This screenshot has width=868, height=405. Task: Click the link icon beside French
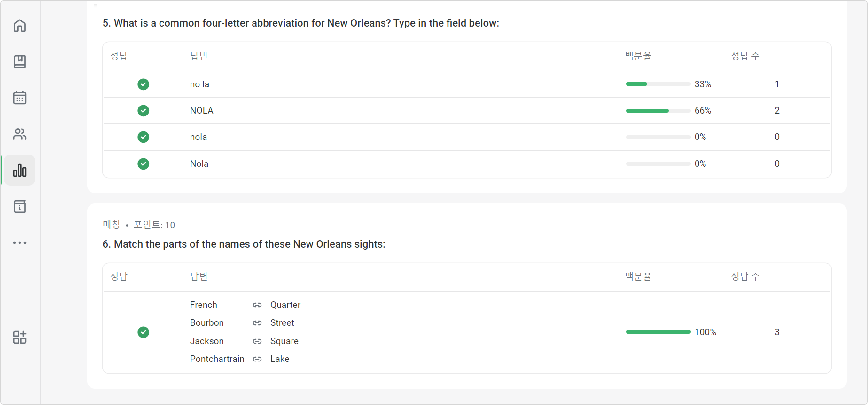tap(257, 305)
